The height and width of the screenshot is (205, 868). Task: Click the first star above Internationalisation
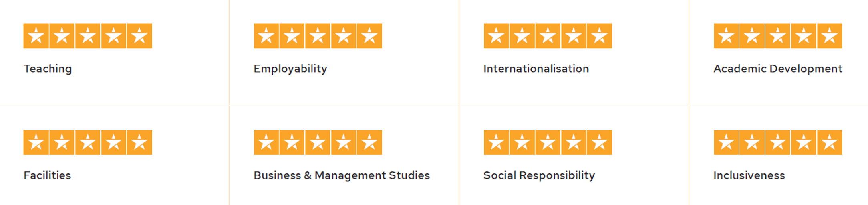(x=496, y=36)
